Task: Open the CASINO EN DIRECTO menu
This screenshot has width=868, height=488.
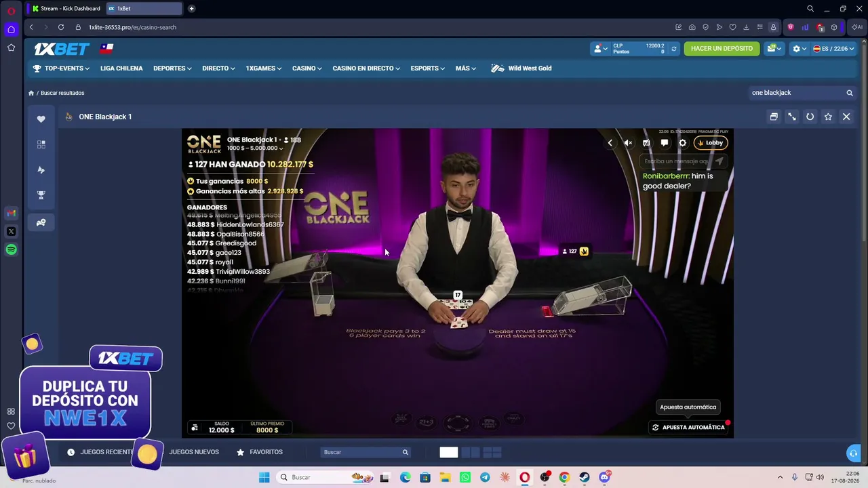Action: coord(366,68)
